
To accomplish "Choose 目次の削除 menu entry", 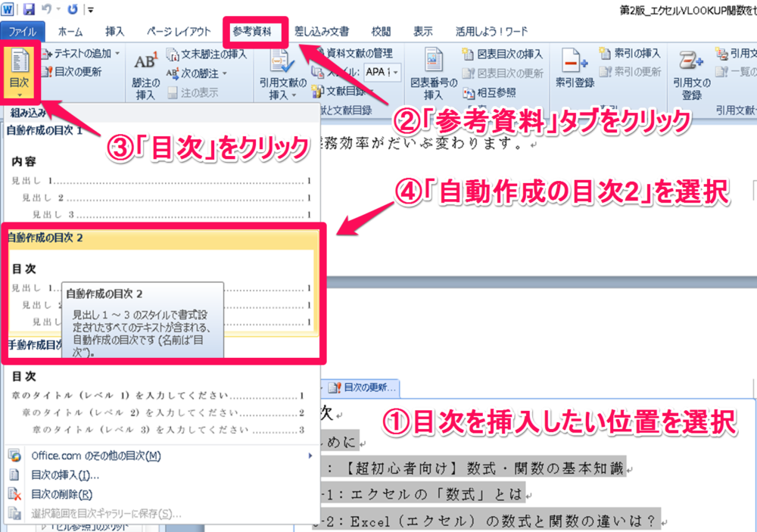I will [x=61, y=495].
